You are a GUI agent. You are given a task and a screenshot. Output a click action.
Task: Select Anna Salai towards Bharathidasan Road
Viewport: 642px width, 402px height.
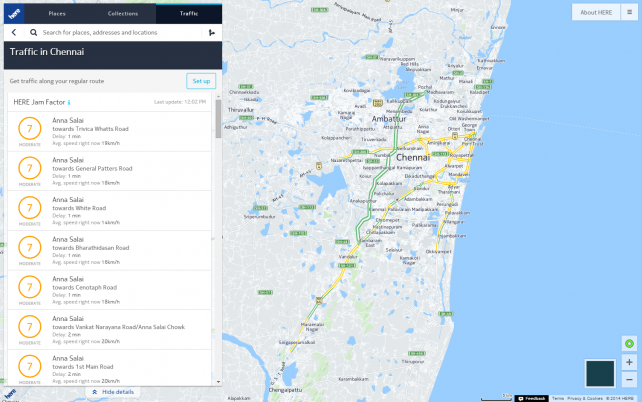(109, 250)
